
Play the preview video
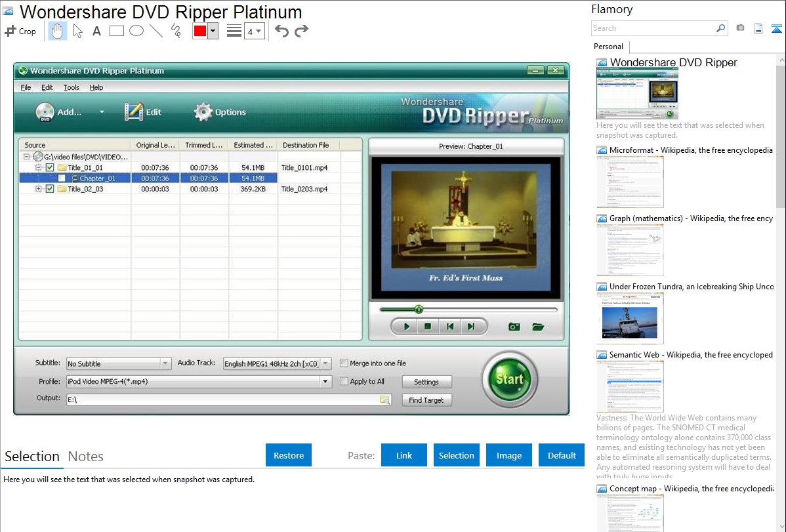[407, 327]
